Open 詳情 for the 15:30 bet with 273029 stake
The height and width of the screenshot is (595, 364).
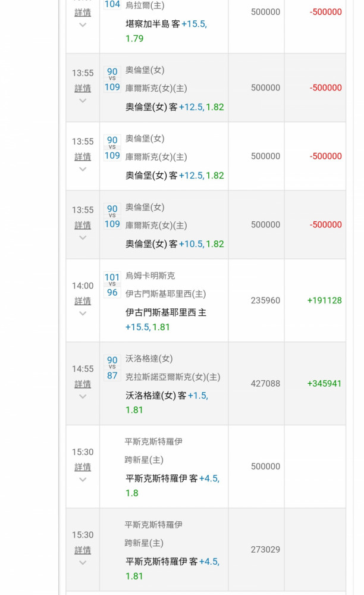[x=83, y=550]
